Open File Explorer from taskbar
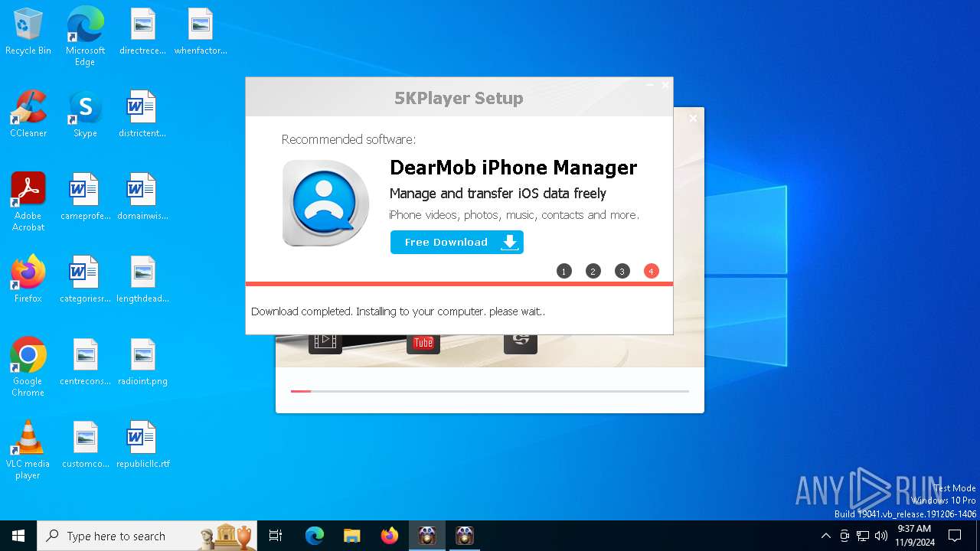This screenshot has width=980, height=551. click(x=352, y=536)
